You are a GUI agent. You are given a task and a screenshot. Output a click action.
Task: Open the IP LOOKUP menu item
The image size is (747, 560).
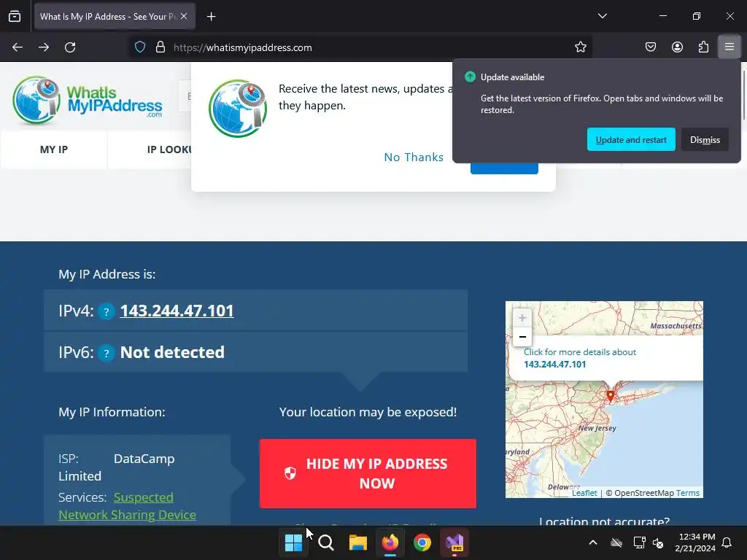169,149
